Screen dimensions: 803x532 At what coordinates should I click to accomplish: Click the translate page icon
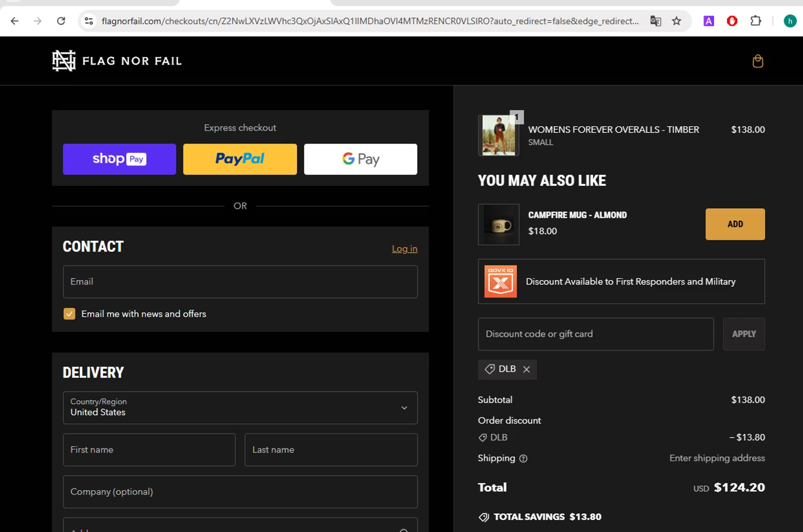[x=655, y=21]
